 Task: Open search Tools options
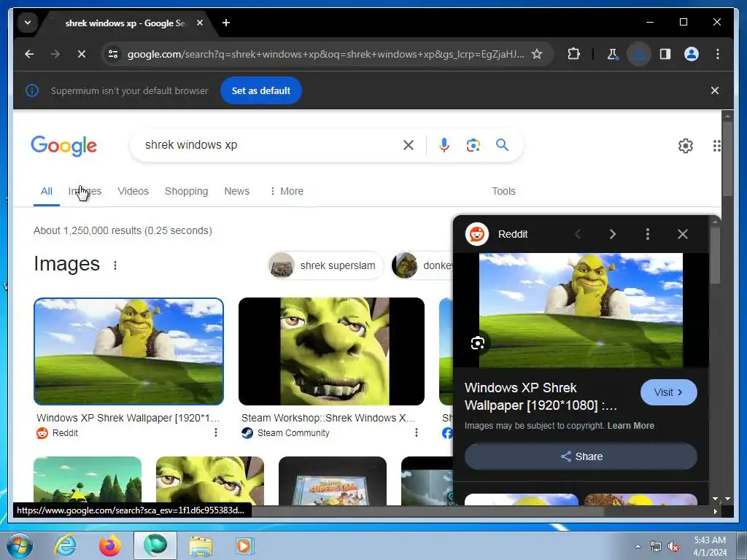pyautogui.click(x=503, y=191)
